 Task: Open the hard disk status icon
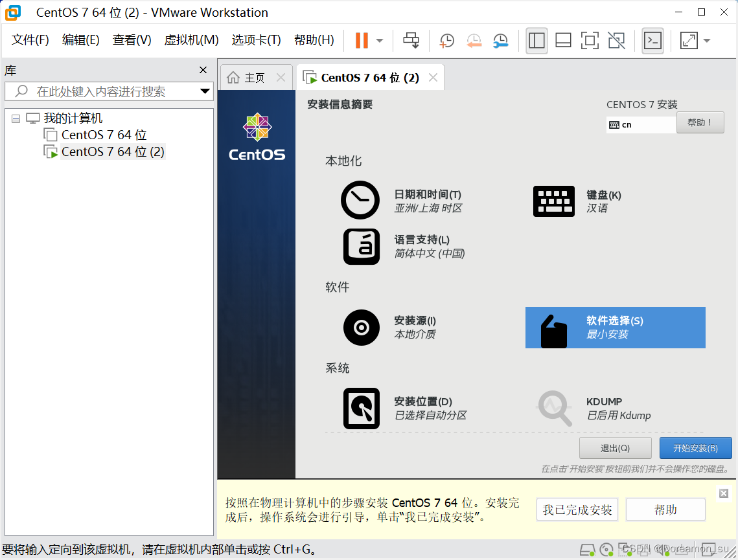coord(587,549)
